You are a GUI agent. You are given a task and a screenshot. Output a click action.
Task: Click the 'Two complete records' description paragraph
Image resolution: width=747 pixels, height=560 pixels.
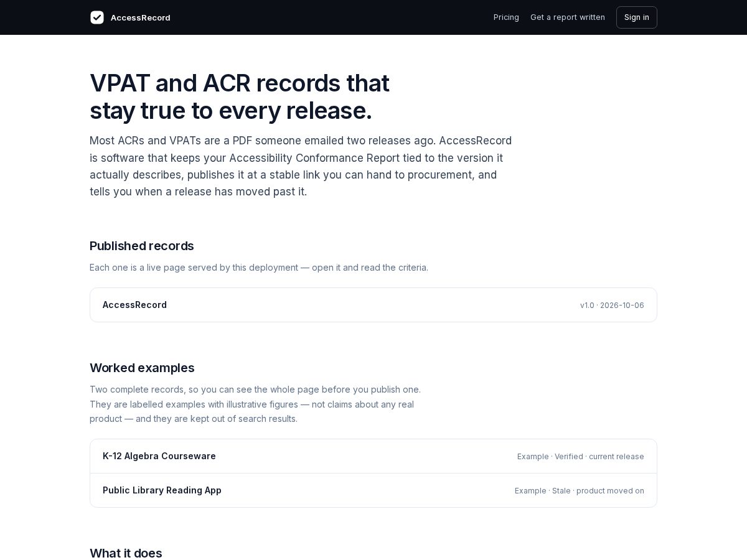255,404
